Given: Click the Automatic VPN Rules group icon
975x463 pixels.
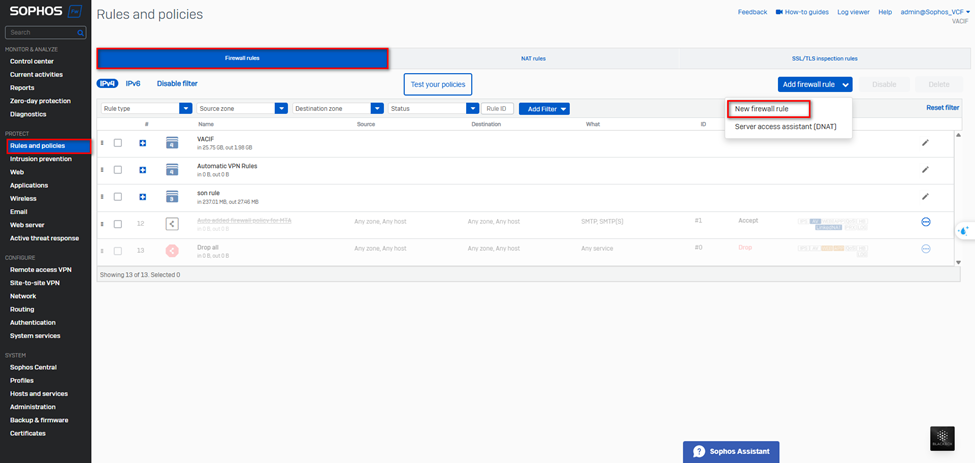Looking at the screenshot, I should (x=172, y=170).
